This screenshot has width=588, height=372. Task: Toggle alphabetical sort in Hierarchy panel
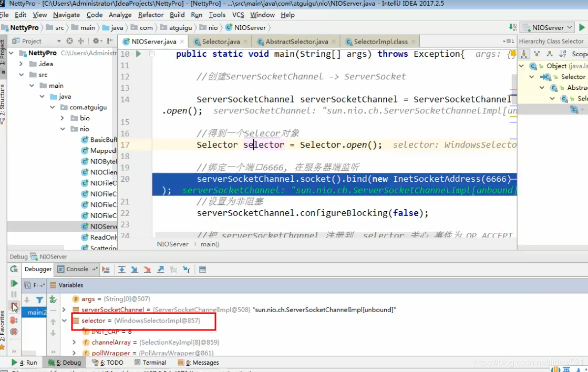point(562,54)
